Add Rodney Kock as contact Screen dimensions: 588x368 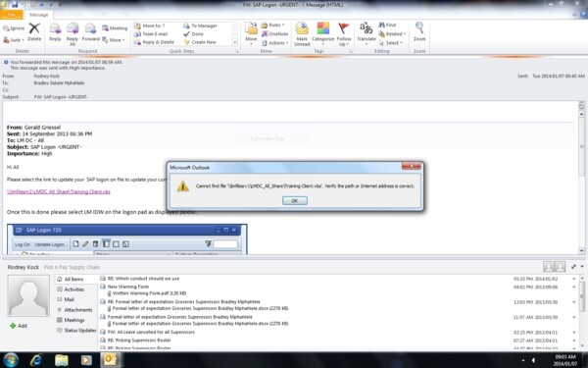pyautogui.click(x=19, y=326)
